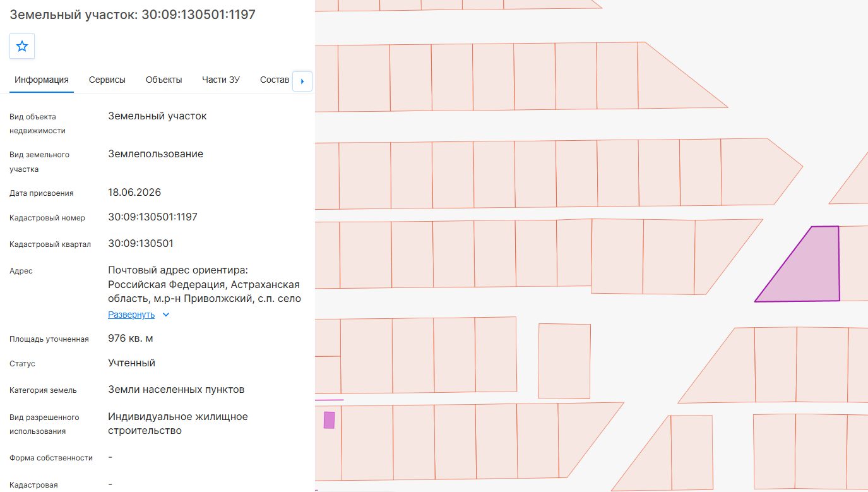The image size is (868, 492).
Task: Click the cadastral number value 30:09:130501:1197
Action: click(153, 217)
